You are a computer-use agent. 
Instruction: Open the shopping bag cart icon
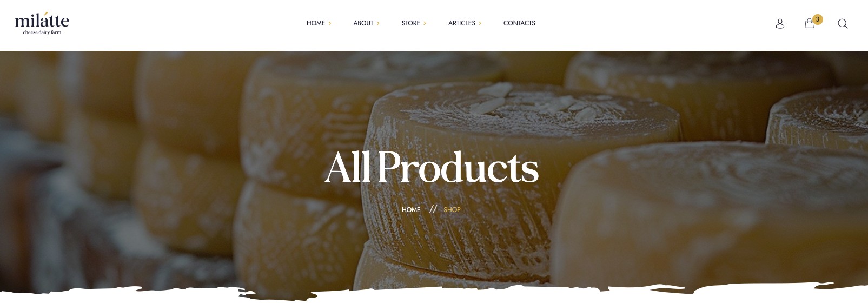pos(809,24)
